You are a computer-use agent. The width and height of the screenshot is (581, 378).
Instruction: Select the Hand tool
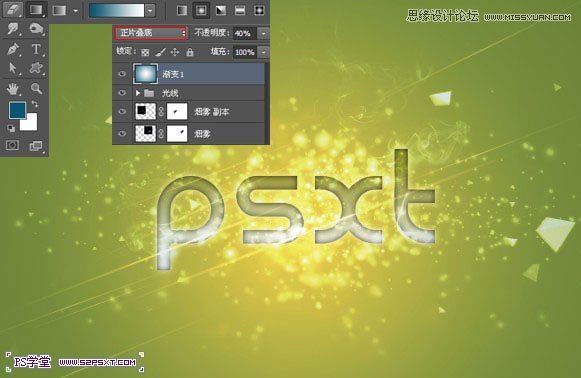13,89
